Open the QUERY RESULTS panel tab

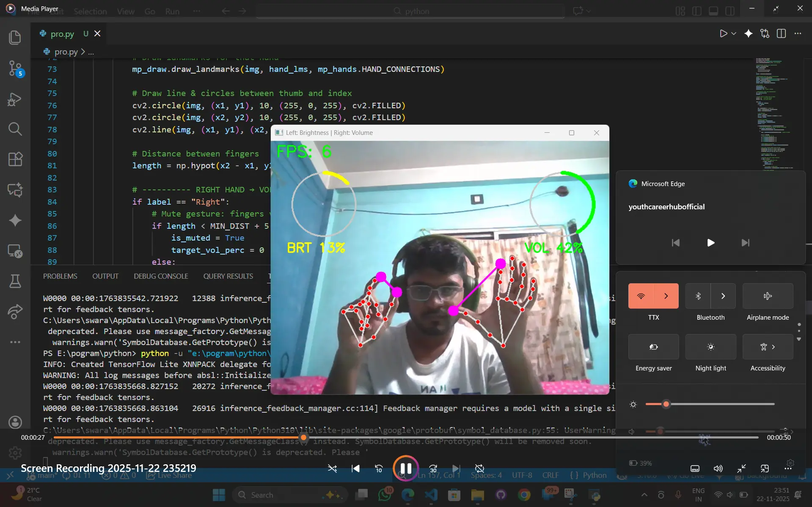(x=228, y=276)
